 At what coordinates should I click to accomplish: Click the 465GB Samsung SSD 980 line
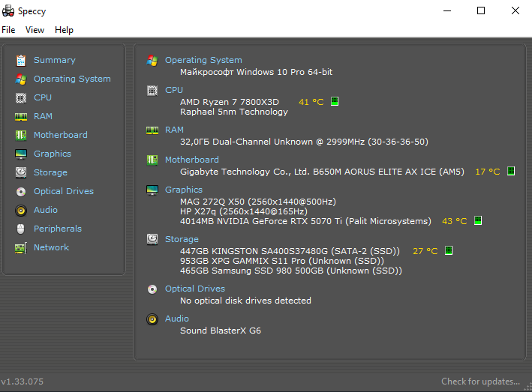tap(291, 271)
